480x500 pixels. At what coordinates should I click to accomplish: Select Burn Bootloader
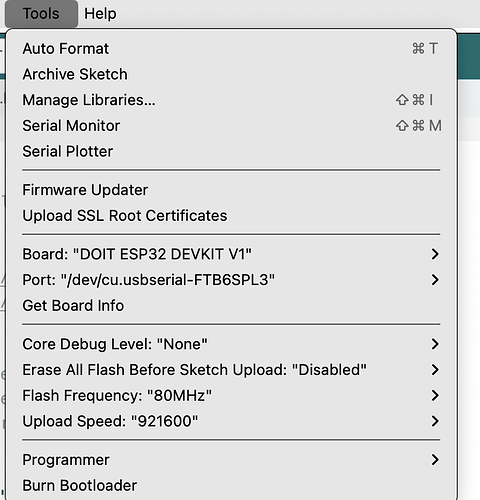pos(231,486)
